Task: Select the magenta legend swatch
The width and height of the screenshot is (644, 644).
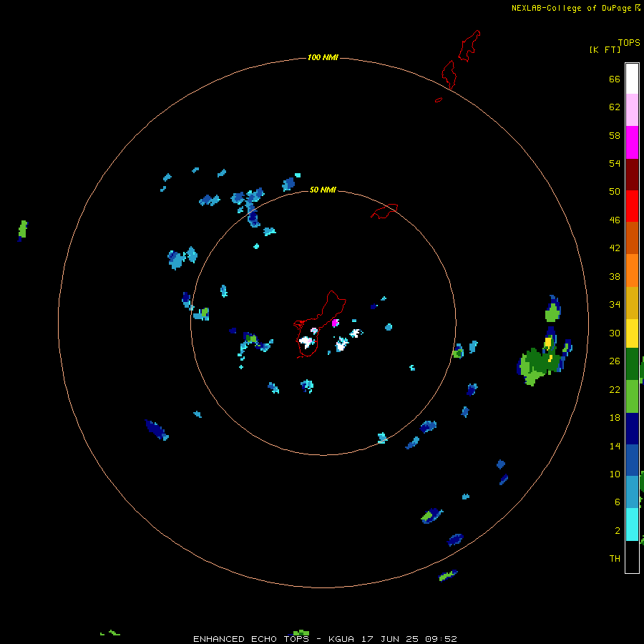Action: tap(632, 142)
